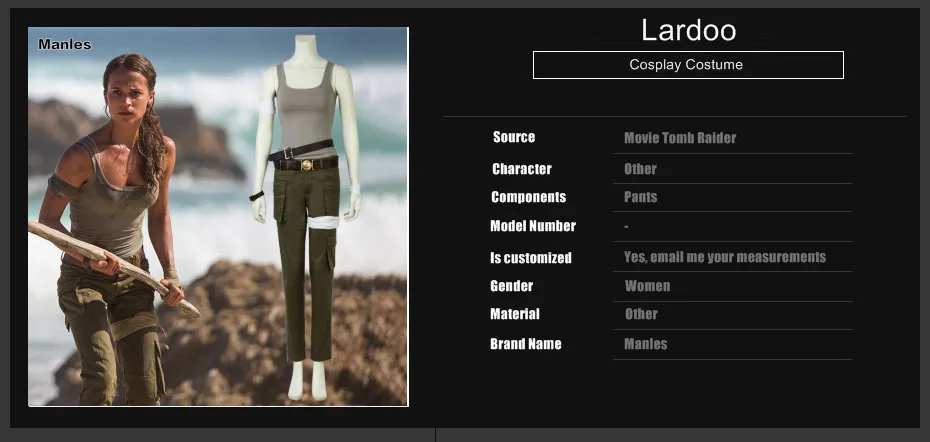The height and width of the screenshot is (442, 930).
Task: Click the 'Other' value beside Character
Action: pyautogui.click(x=640, y=169)
